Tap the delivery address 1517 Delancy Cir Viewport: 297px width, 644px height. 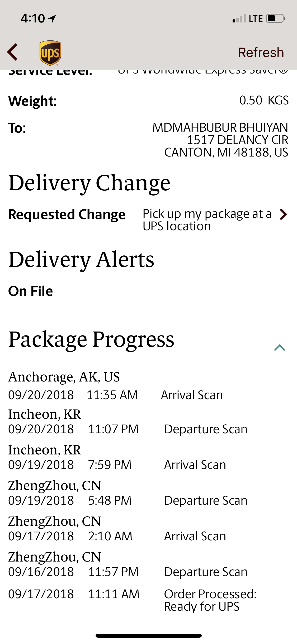click(x=237, y=140)
